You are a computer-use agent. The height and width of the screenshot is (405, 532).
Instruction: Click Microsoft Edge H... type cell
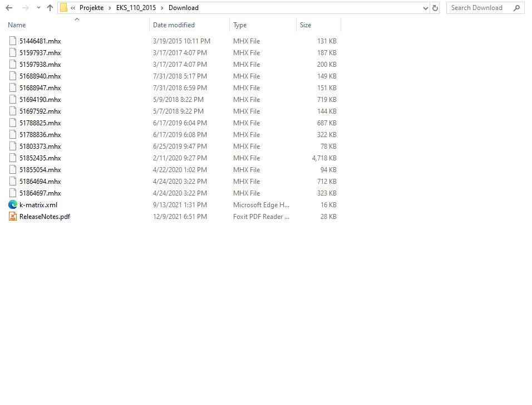coord(261,205)
